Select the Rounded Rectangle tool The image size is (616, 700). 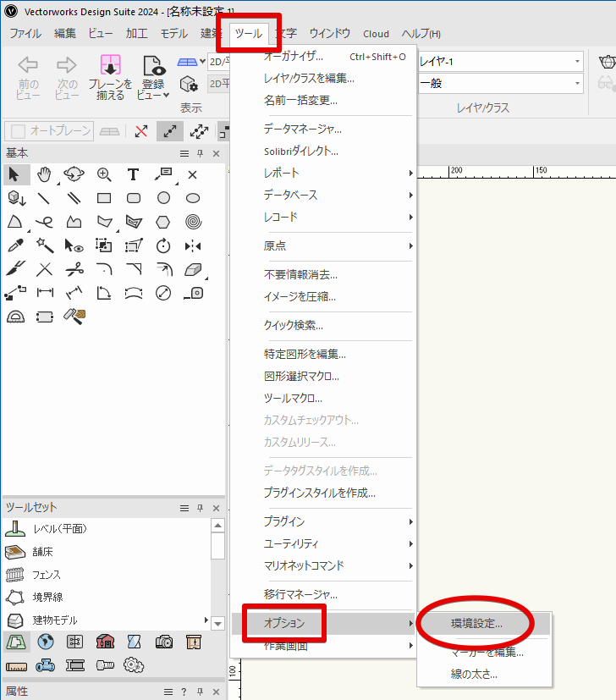134,198
